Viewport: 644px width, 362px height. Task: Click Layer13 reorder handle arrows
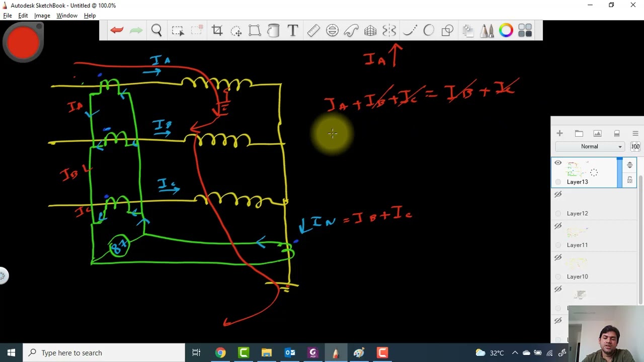tap(629, 165)
